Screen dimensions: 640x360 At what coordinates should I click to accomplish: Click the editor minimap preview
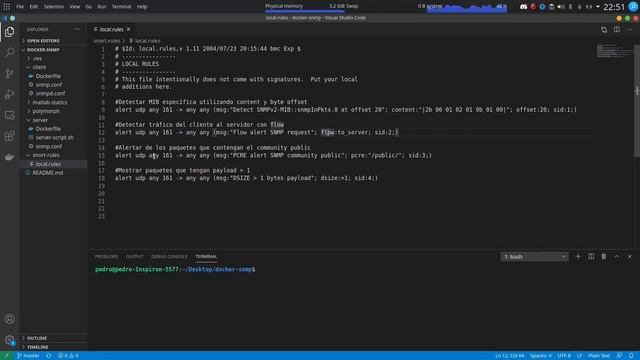615,51
